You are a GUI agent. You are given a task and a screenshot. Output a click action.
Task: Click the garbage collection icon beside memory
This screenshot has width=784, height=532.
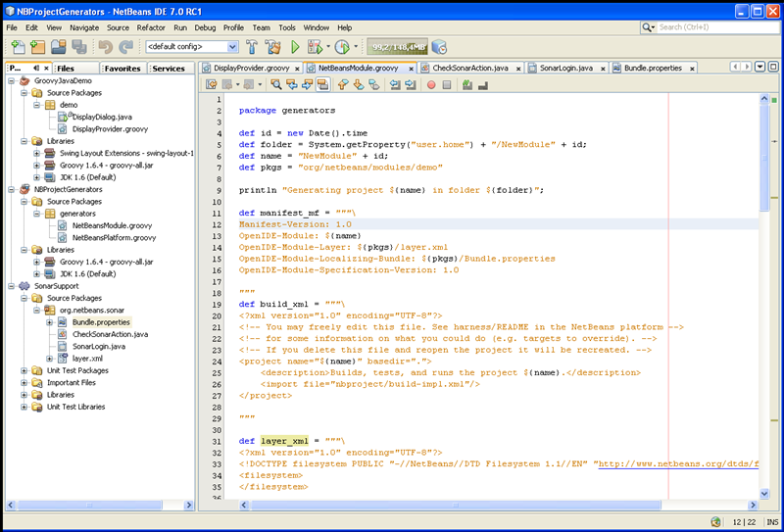coord(439,46)
